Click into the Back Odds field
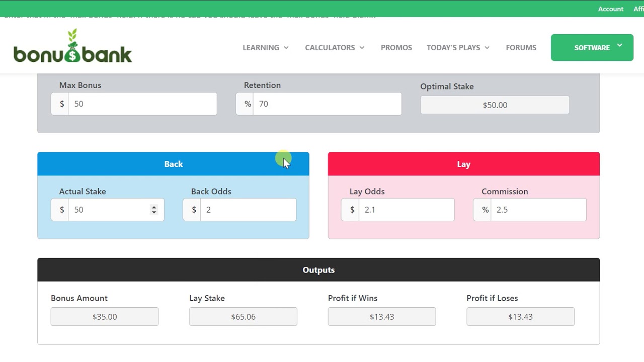Viewport: 644px width, 362px height. tap(248, 210)
